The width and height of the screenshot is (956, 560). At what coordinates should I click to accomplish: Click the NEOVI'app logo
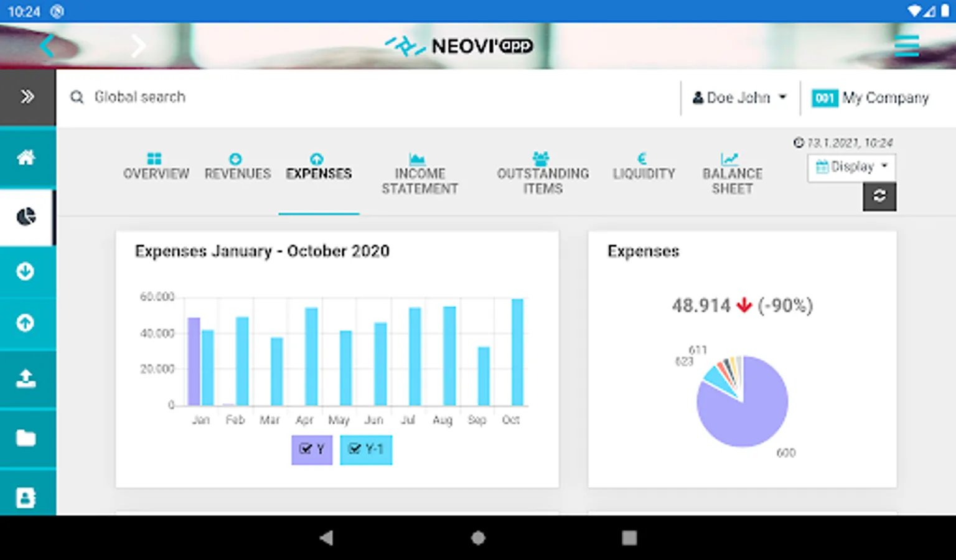tap(459, 45)
